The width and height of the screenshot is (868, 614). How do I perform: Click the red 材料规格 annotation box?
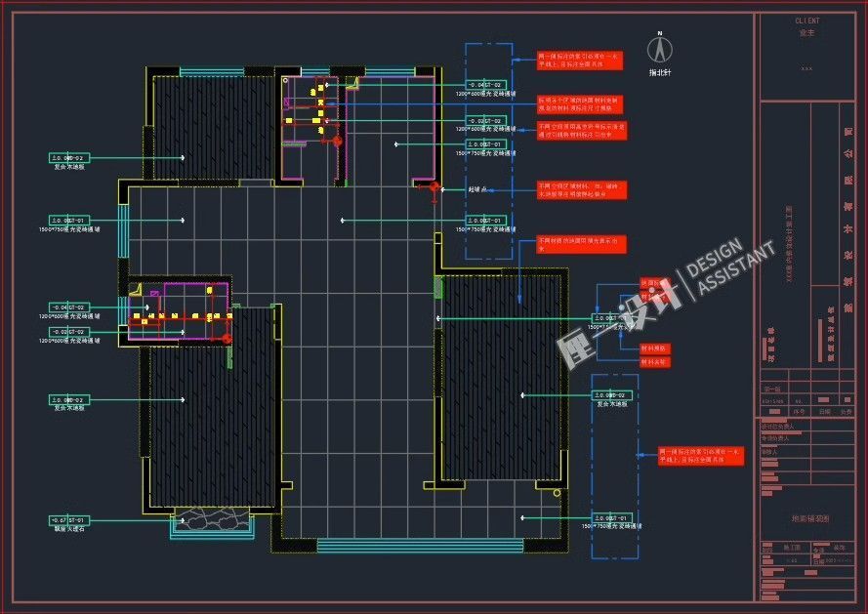pyautogui.click(x=655, y=348)
